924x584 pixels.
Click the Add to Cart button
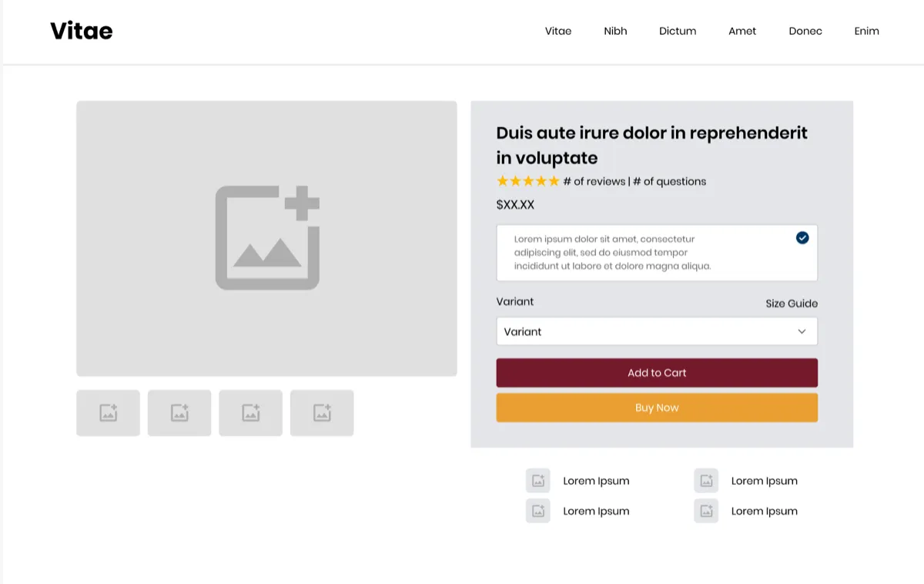click(x=657, y=373)
